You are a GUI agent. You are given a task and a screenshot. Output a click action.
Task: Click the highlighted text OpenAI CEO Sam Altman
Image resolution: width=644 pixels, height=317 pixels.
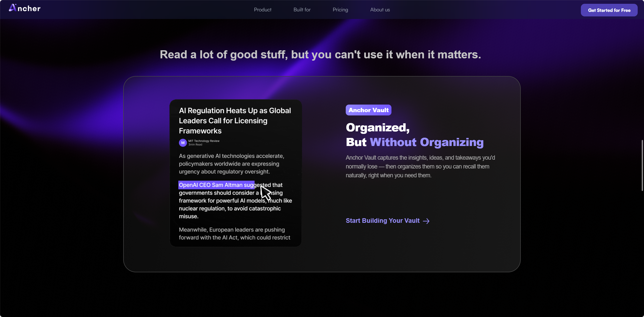(216, 185)
